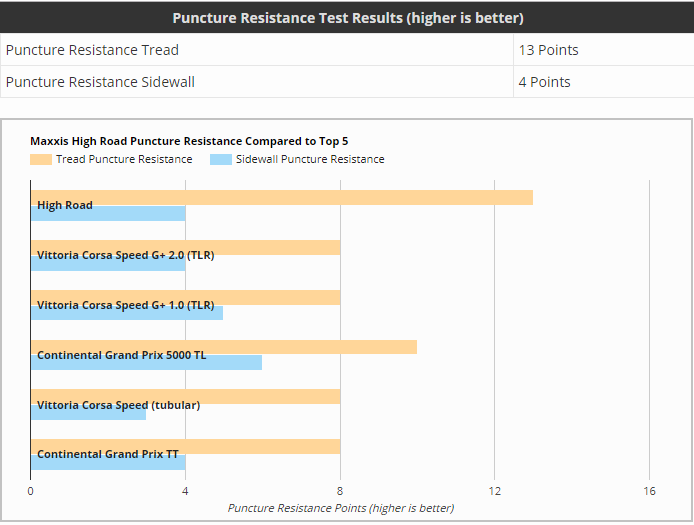694x525 pixels.
Task: Click the 4 Points sidewall value cell
Action: tap(604, 82)
